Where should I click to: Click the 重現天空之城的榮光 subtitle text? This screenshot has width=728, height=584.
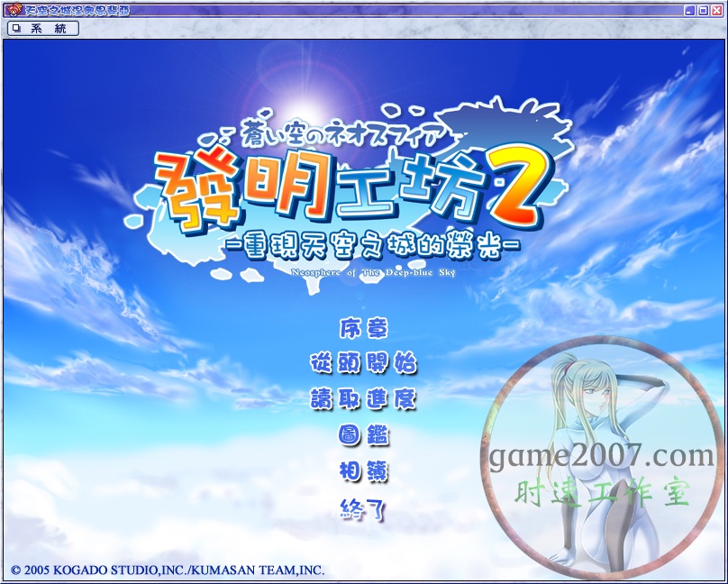coord(372,244)
